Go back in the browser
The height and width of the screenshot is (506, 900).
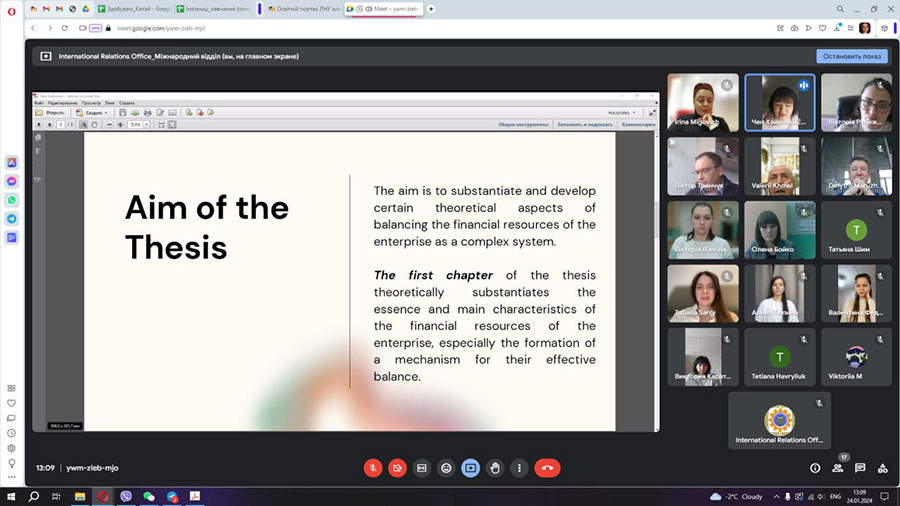click(x=33, y=28)
